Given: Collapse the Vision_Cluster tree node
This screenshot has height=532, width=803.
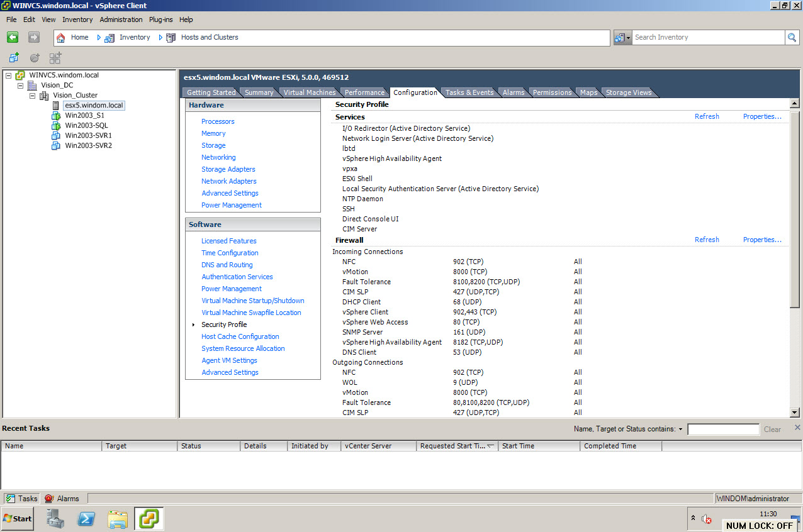Looking at the screenshot, I should 32,96.
